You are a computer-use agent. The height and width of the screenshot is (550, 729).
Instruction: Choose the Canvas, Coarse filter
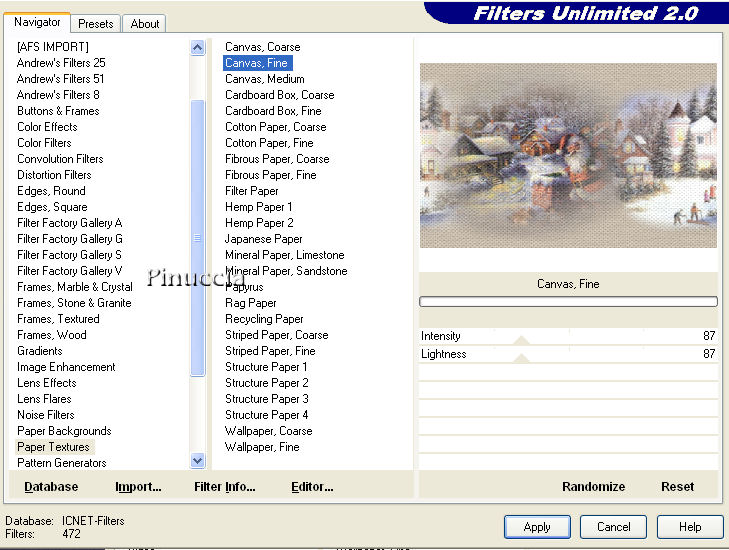click(262, 47)
